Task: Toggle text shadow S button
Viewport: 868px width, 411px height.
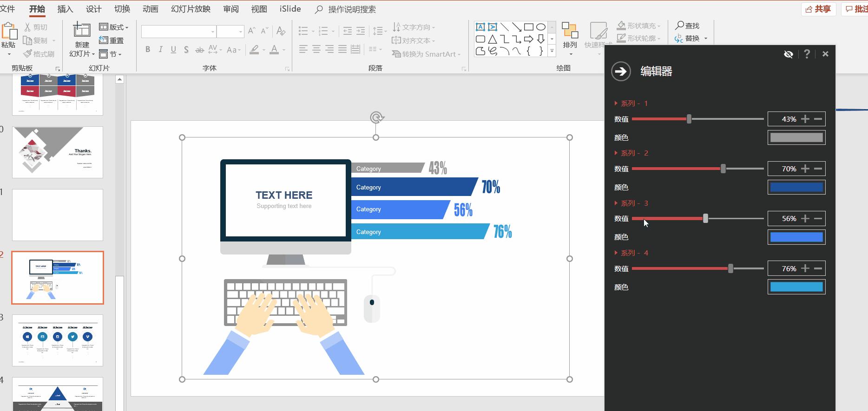Action: coord(186,50)
